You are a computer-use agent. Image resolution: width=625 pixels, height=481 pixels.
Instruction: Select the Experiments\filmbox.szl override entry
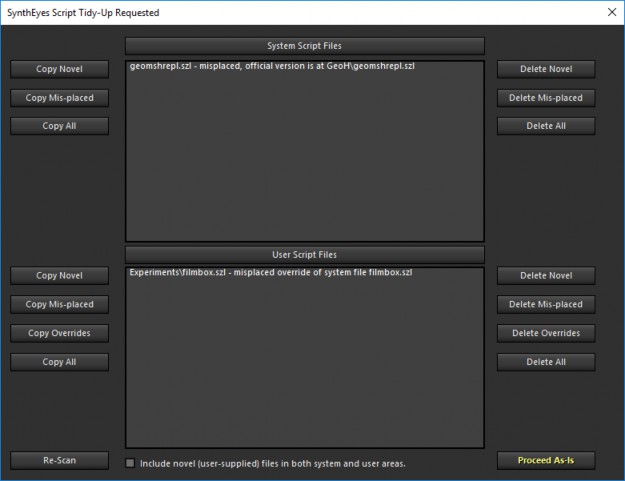click(270, 273)
